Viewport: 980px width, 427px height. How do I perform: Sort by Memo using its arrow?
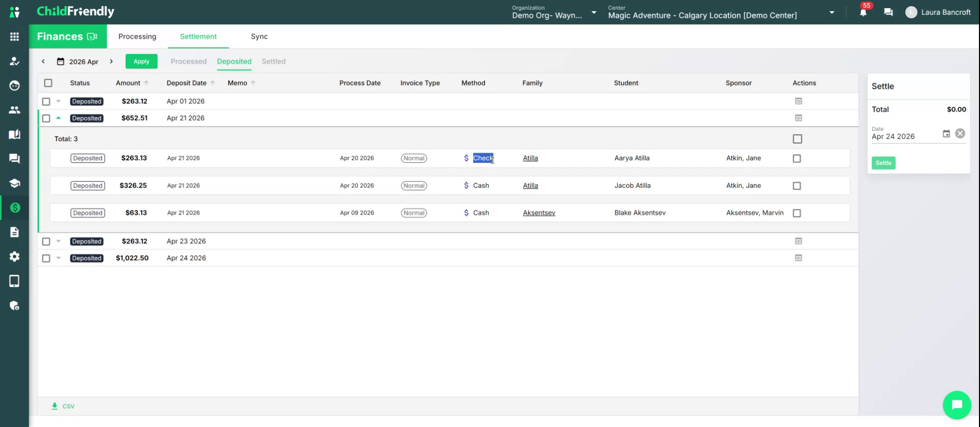click(253, 83)
